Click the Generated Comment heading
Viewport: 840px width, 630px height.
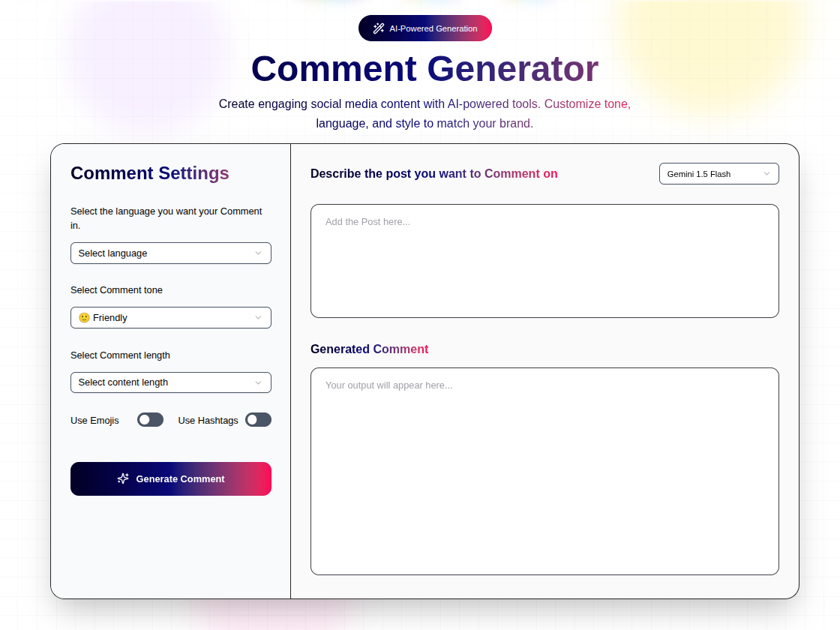(370, 349)
